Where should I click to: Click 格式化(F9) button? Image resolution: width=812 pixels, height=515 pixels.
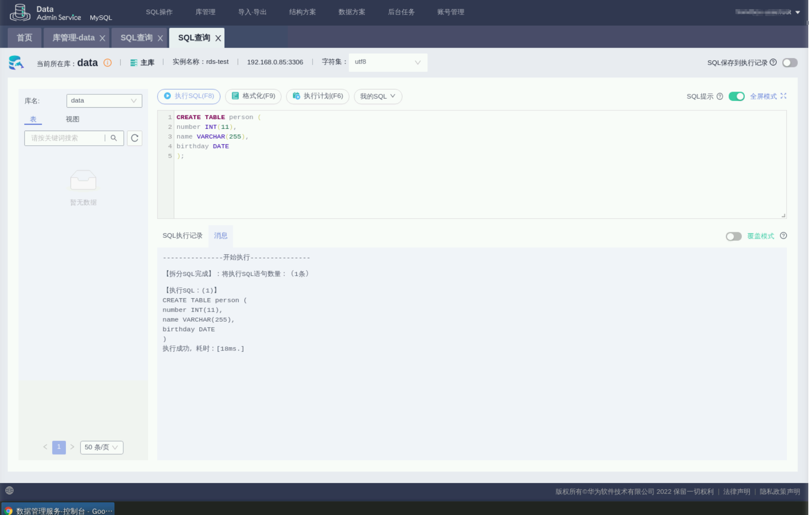point(253,96)
